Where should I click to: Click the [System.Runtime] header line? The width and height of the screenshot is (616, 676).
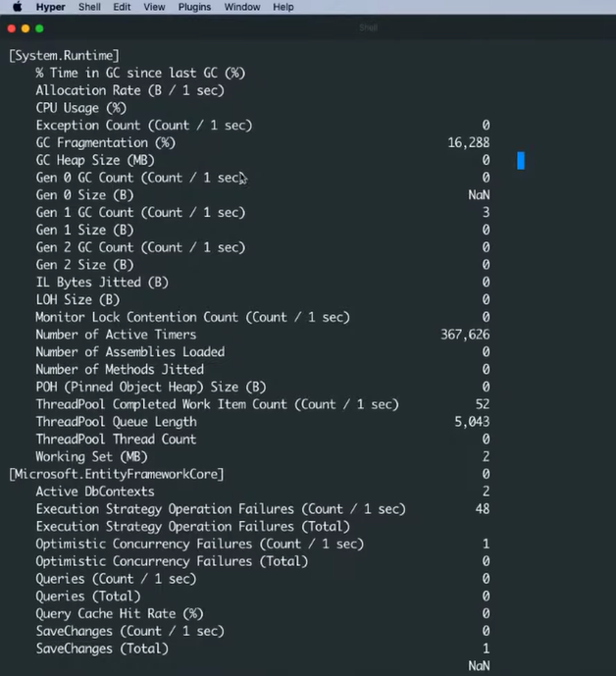pos(64,56)
